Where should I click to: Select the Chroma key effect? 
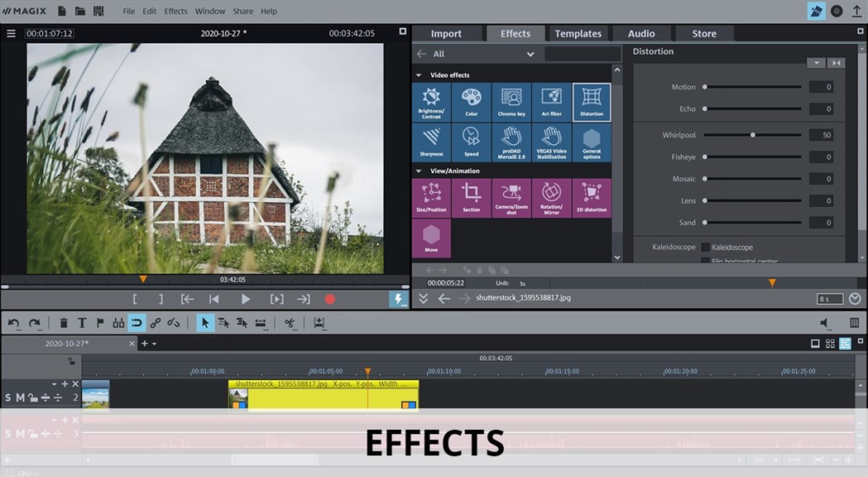[x=511, y=101]
